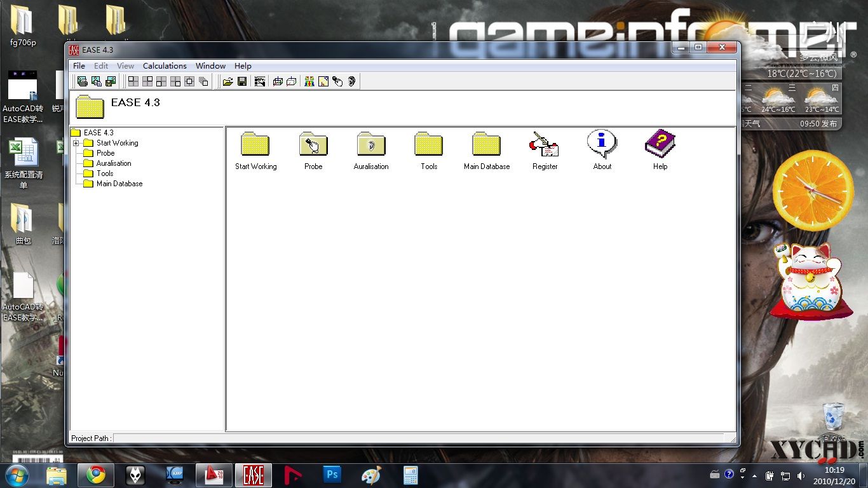Open the 系统配置清单 Excel file

23,163
